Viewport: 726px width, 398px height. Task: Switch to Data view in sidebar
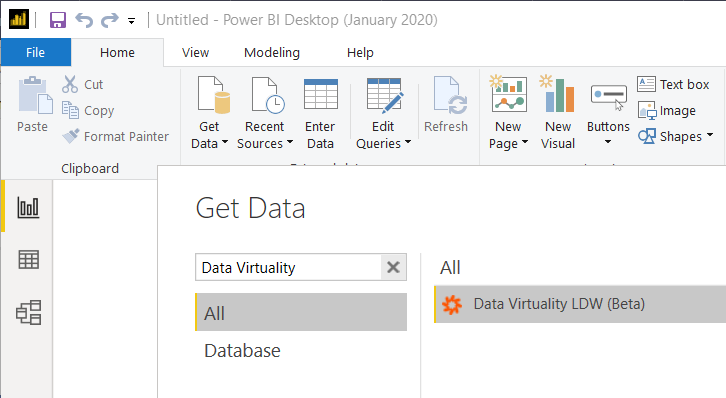point(28,259)
